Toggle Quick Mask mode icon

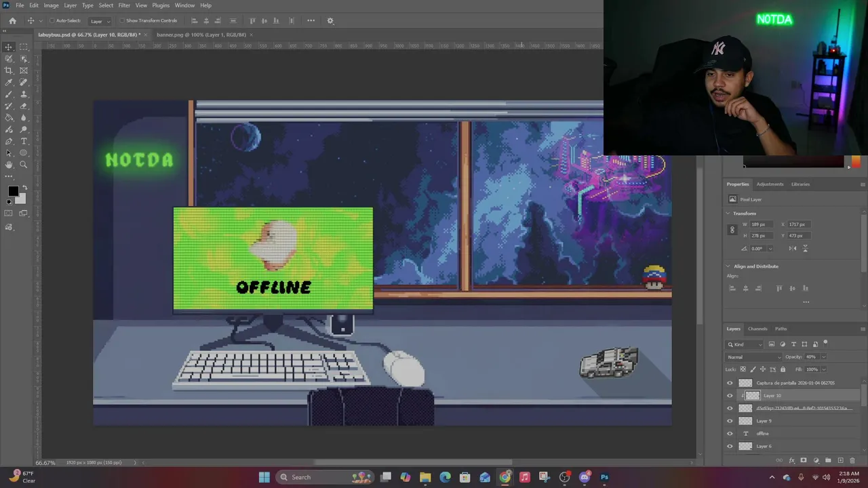9,213
